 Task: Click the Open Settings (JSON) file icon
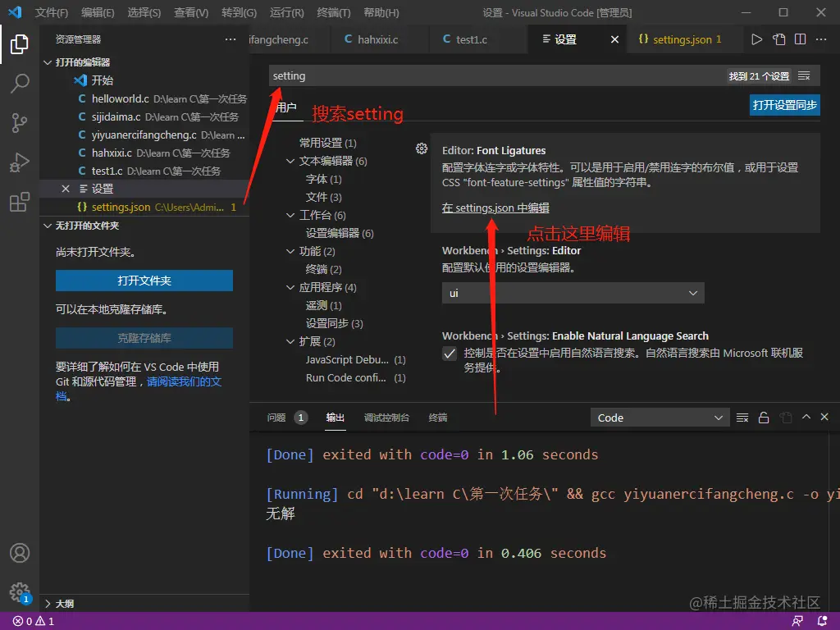coord(778,39)
